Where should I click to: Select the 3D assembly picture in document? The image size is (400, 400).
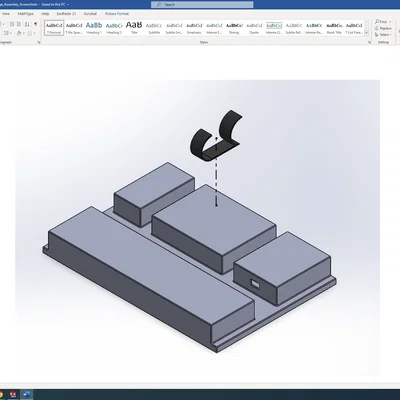[197, 228]
